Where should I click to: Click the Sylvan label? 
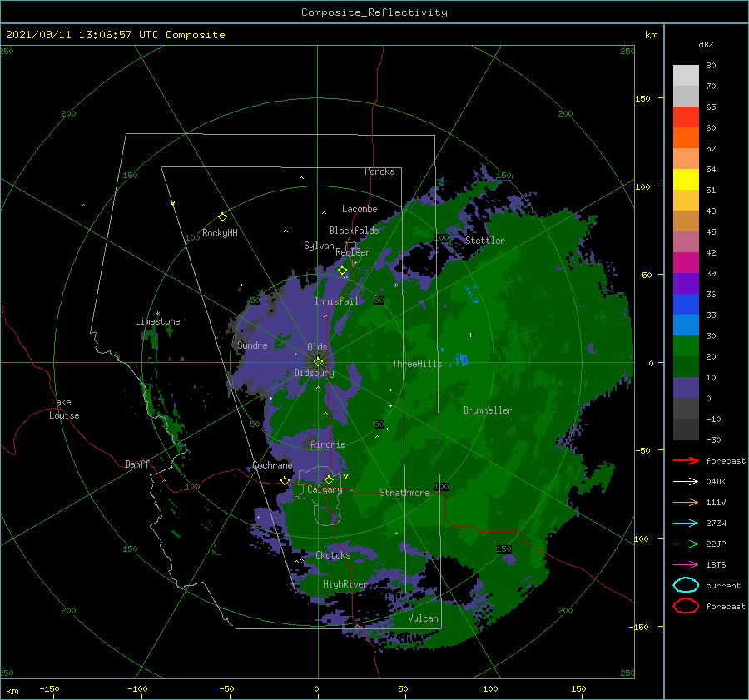pos(319,246)
